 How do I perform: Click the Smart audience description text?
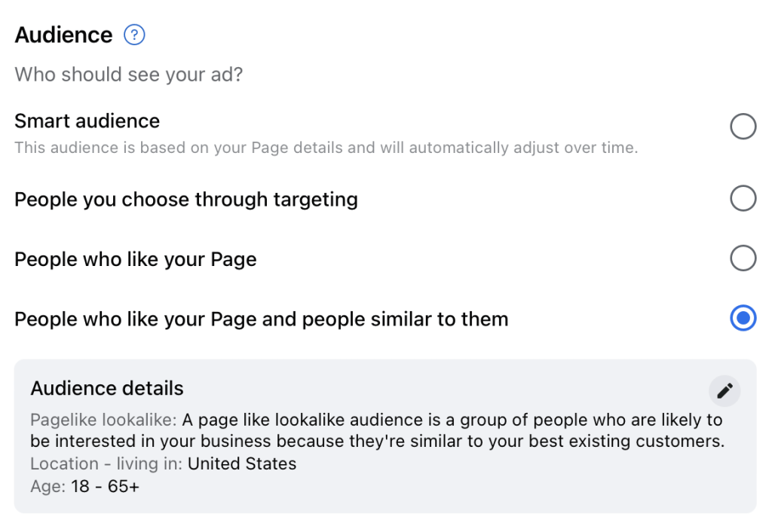(326, 148)
